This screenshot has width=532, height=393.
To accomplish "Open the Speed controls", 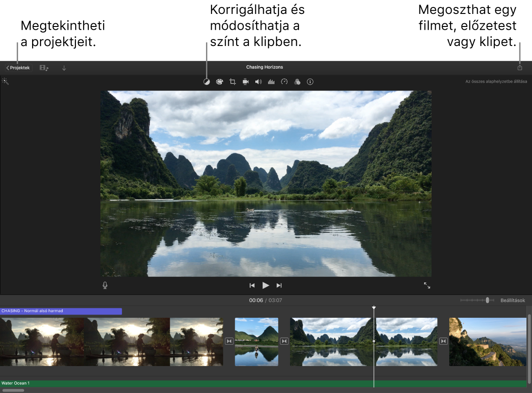I will click(x=284, y=82).
